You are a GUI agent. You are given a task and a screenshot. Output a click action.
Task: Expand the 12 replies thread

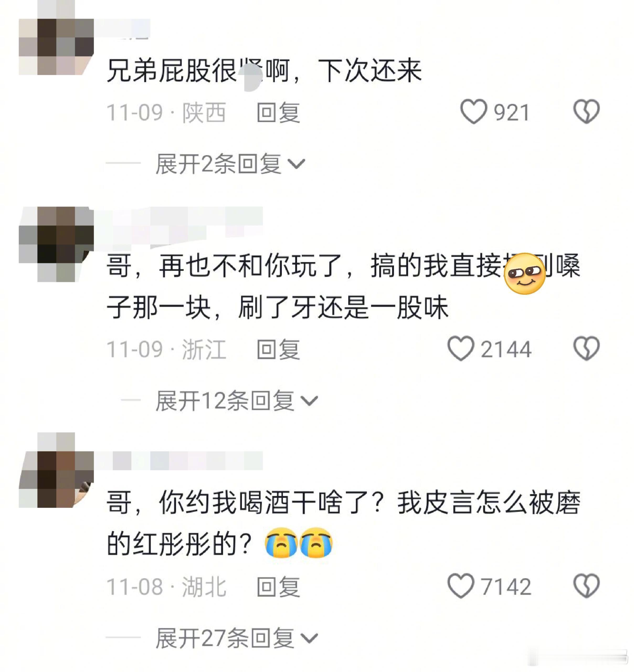pyautogui.click(x=236, y=401)
